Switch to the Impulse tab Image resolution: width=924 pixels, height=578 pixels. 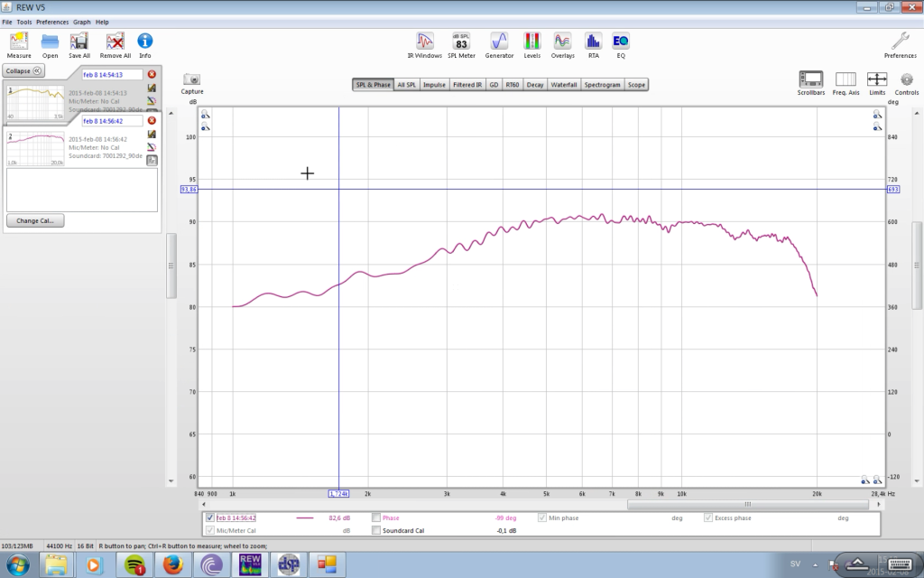pyautogui.click(x=434, y=84)
